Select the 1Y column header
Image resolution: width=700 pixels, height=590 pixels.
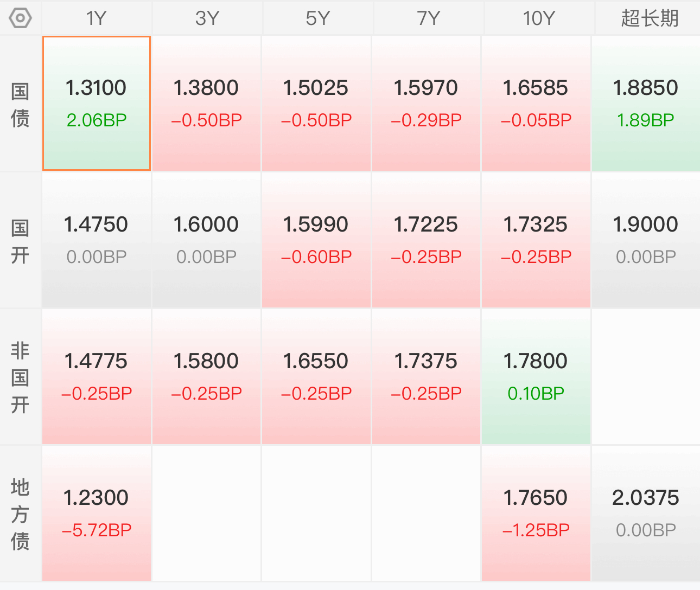coord(97,18)
